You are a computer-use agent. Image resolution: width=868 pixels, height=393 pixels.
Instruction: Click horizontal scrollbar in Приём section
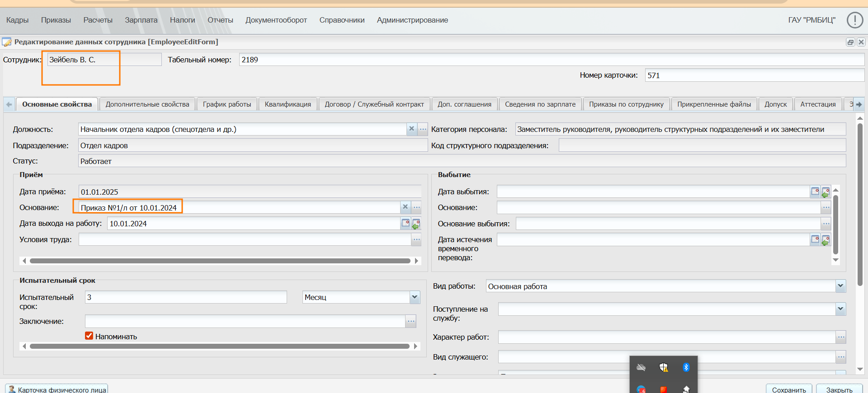[x=220, y=261]
